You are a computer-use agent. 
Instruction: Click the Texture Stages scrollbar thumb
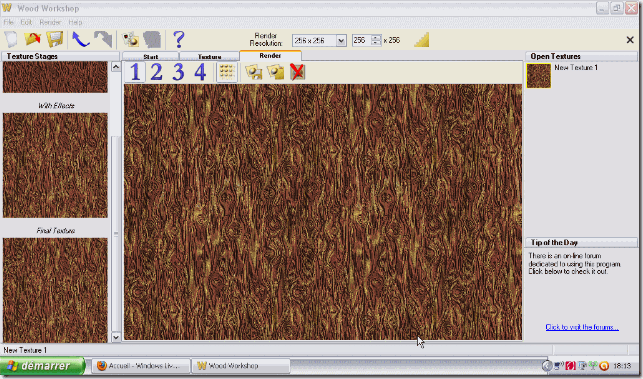(116, 234)
